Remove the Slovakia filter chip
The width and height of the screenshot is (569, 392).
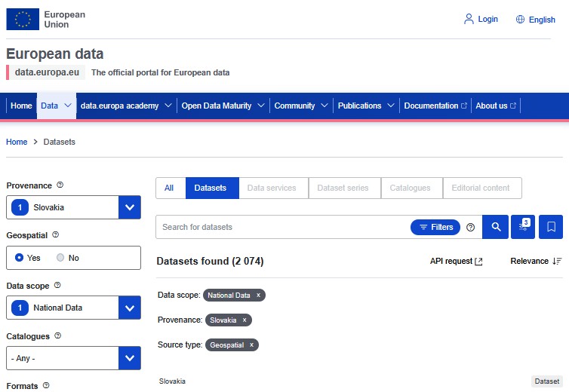coord(245,320)
